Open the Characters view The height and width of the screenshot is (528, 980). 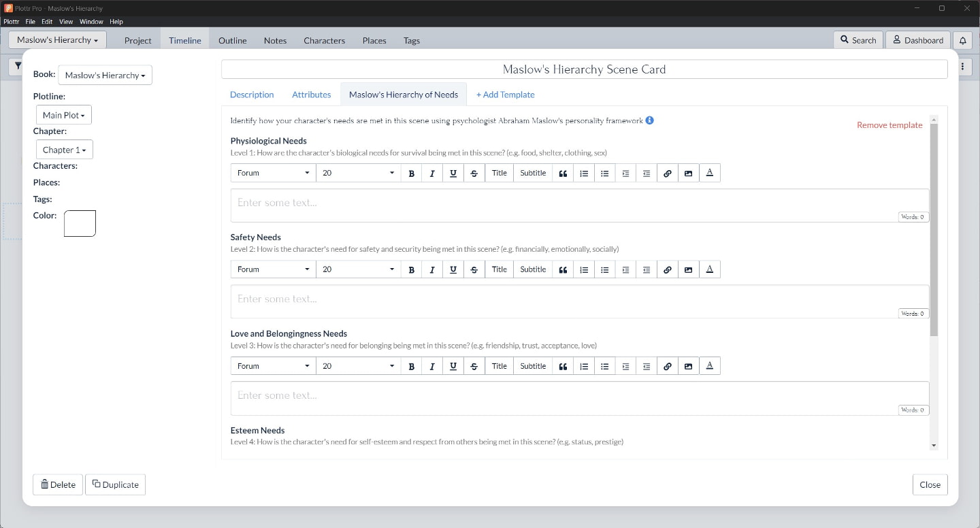[x=325, y=40]
